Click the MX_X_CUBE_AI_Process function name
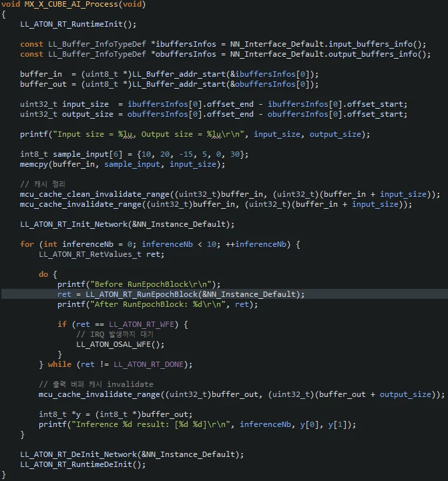This screenshot has height=481, width=448. [x=71, y=4]
